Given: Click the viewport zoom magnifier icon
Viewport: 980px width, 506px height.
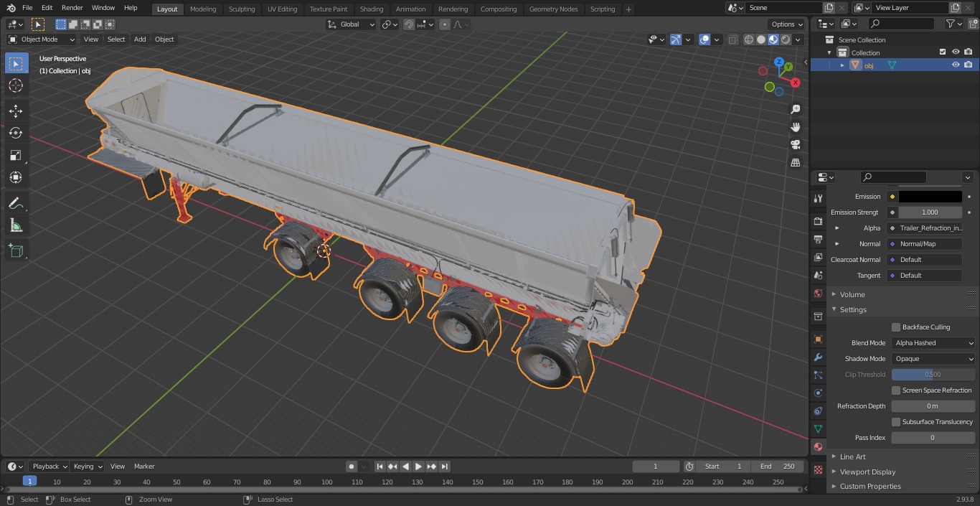Looking at the screenshot, I should pos(795,109).
